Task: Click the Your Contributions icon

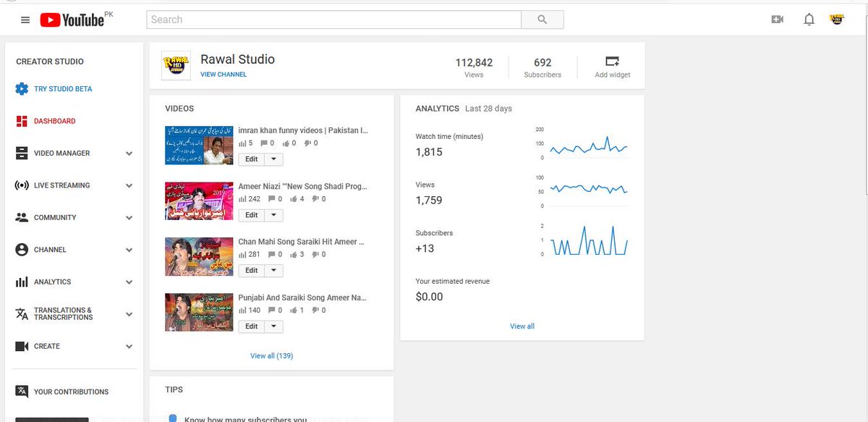Action: pyautogui.click(x=22, y=392)
